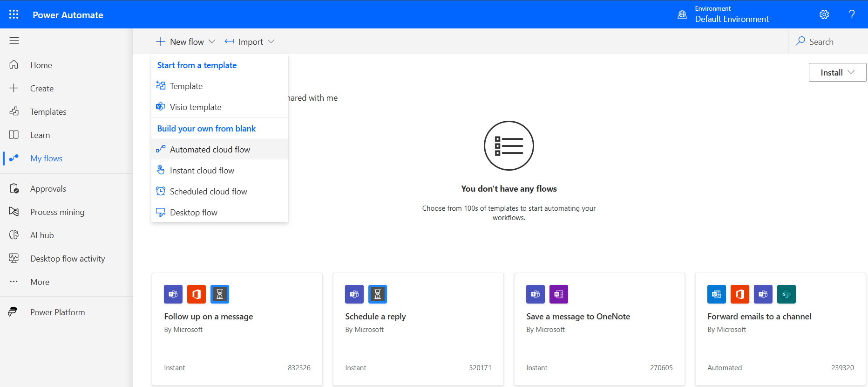This screenshot has width=868, height=387.
Task: Click the New flow plus icon
Action: click(161, 41)
